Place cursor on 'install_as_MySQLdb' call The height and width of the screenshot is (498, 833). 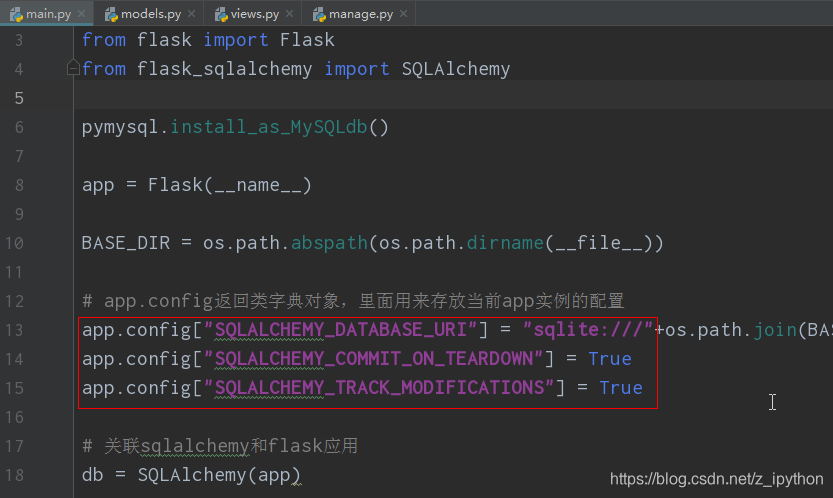point(268,127)
